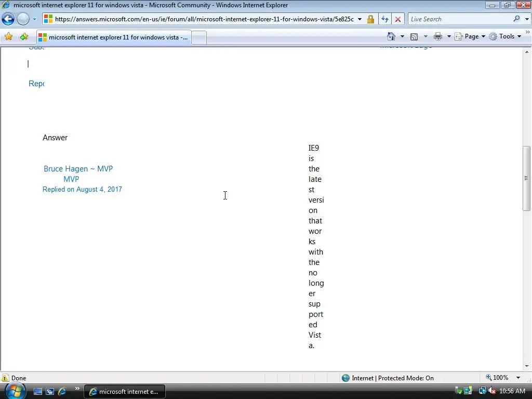Click the Forward navigation arrow button
Viewport: 532px width, 399px height.
pyautogui.click(x=23, y=19)
